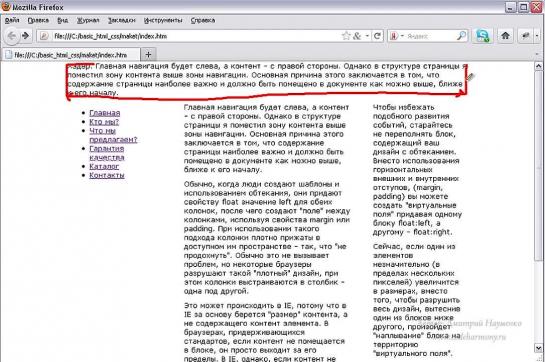Follow the Контакты link
Screen dimensions: 545x362
[x=107, y=175]
